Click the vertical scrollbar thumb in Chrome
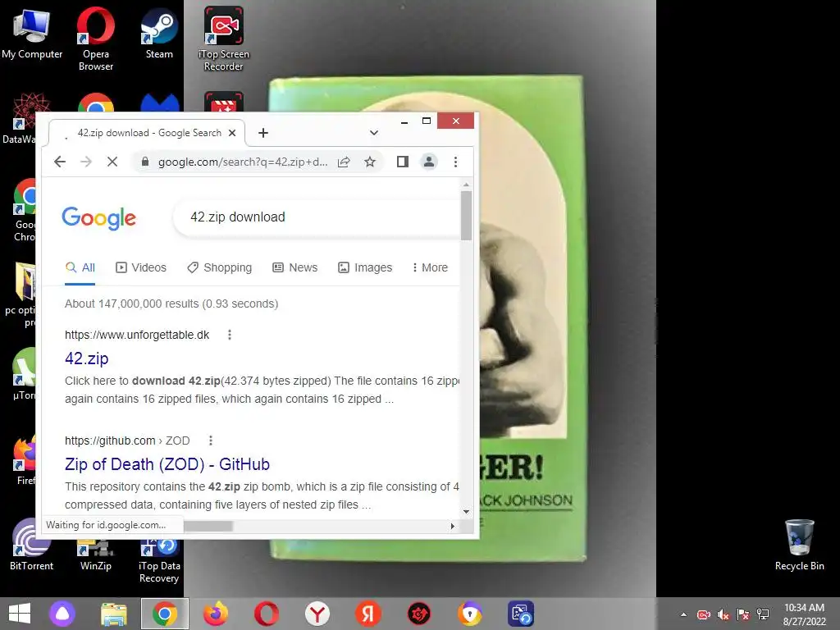Image resolution: width=840 pixels, height=630 pixels. (466, 216)
